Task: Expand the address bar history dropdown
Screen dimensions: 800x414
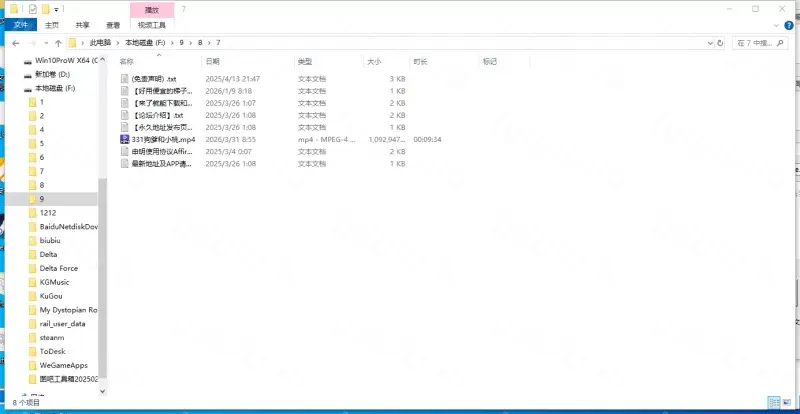Action: click(x=709, y=43)
